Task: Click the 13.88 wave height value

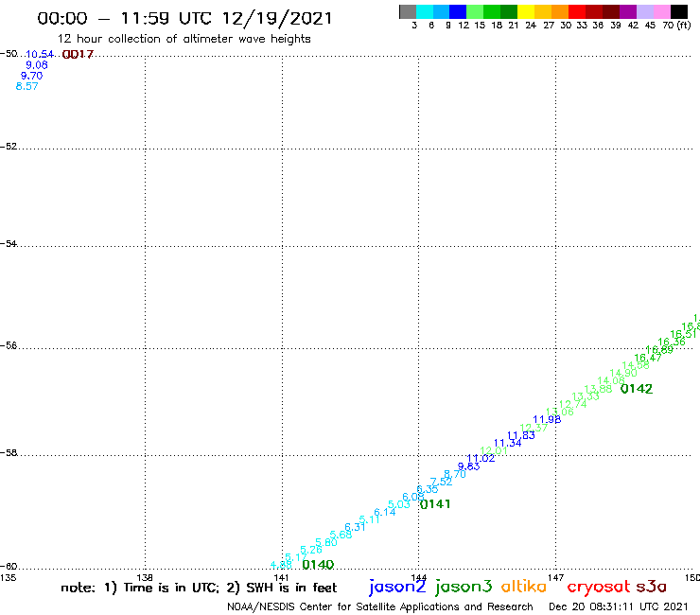Action: pyautogui.click(x=598, y=389)
